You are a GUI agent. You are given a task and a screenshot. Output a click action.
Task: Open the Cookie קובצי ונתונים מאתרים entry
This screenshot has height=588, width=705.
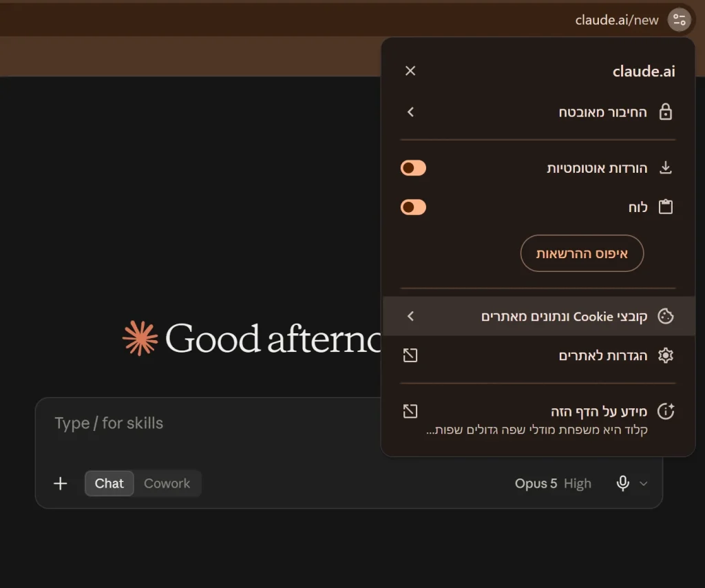pyautogui.click(x=538, y=316)
